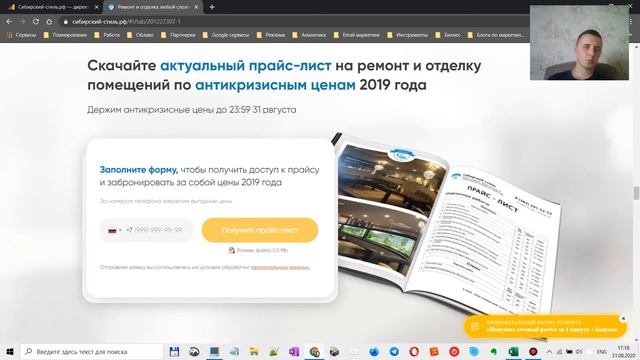The height and width of the screenshot is (360, 640).
Task: Open the Бизнес bookmarks folder
Action: [x=448, y=35]
